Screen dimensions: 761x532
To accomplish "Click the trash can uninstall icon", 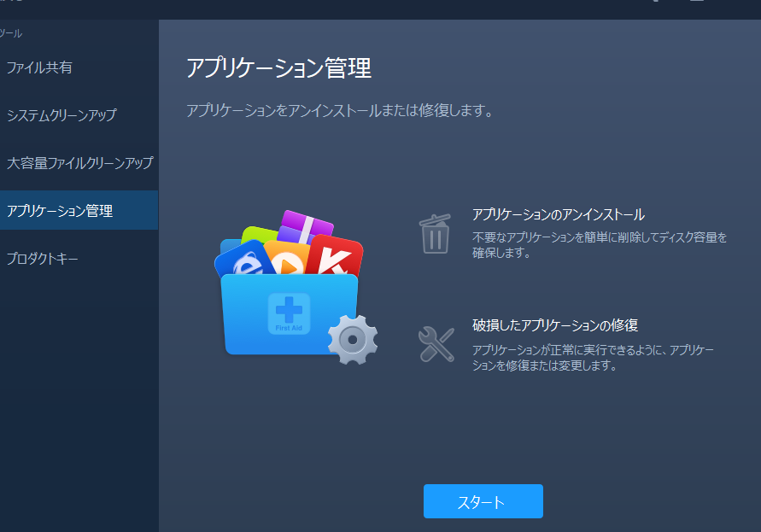I will 434,233.
